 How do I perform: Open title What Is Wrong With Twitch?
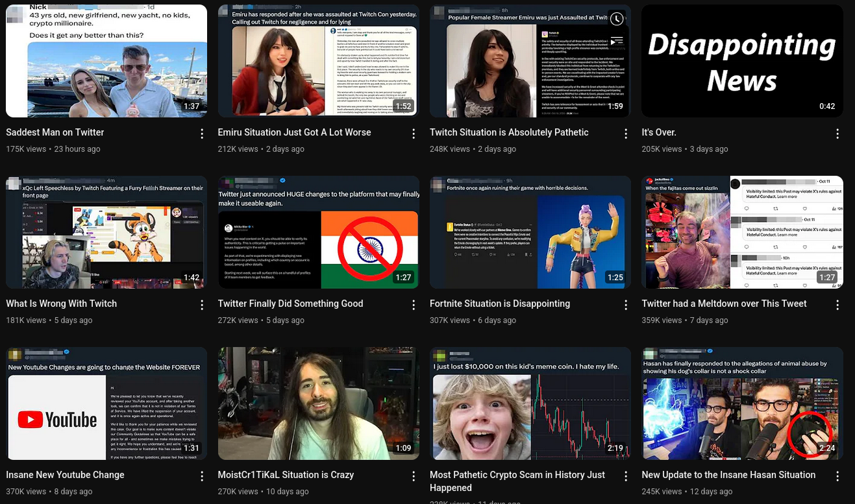click(62, 304)
